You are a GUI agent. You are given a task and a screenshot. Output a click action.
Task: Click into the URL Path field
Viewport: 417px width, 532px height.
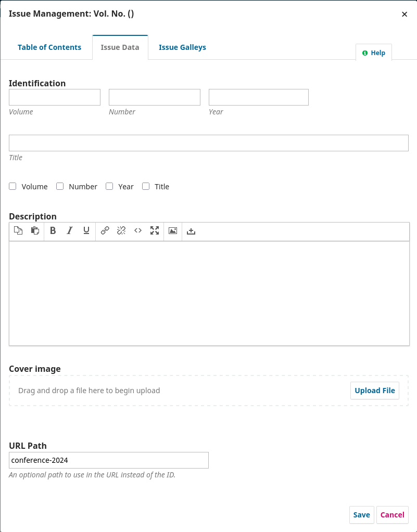click(x=109, y=460)
